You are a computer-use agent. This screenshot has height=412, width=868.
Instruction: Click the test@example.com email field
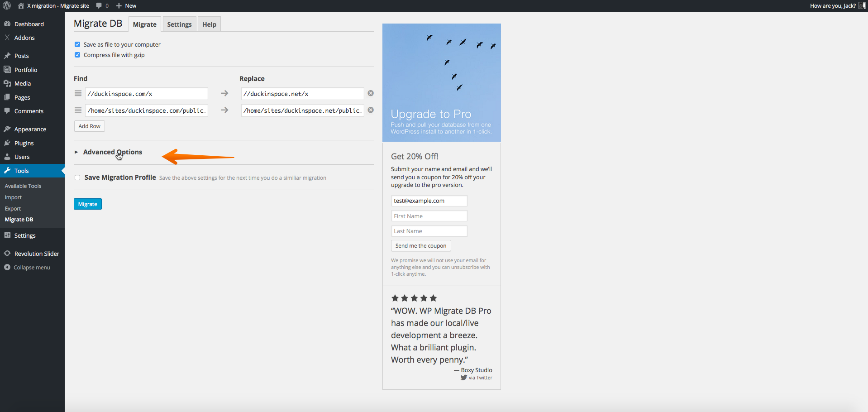click(429, 201)
